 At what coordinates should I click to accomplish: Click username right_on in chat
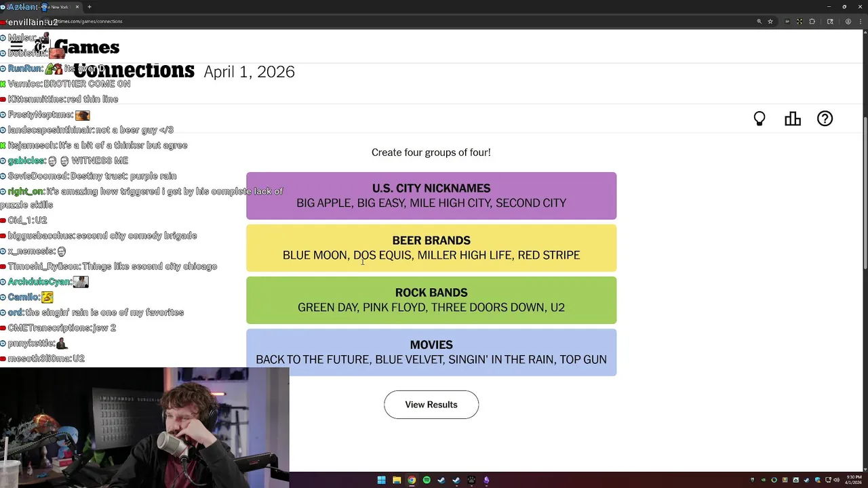tap(26, 192)
